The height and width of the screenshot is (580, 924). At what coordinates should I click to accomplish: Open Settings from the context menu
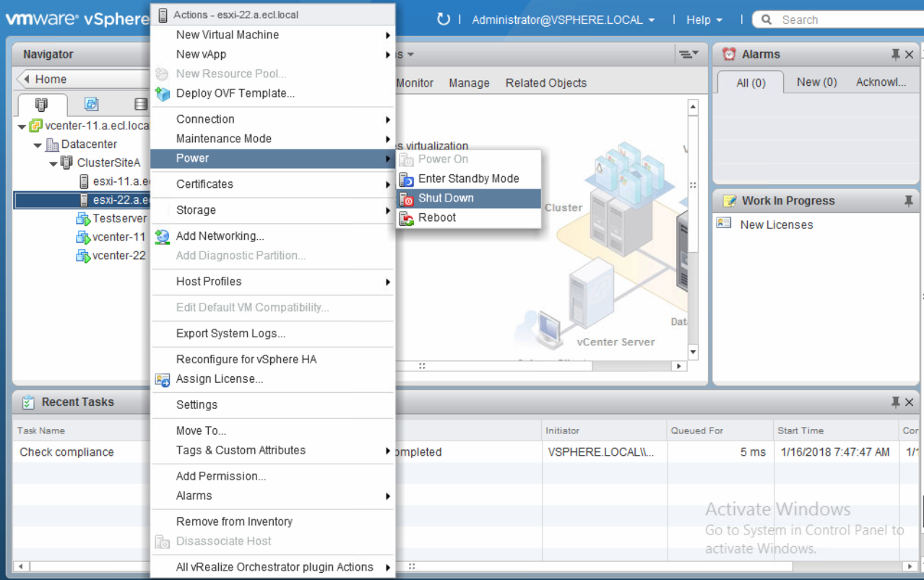tap(272, 405)
